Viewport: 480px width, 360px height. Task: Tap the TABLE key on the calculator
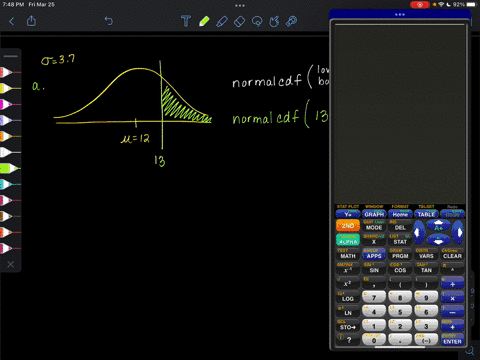(426, 214)
